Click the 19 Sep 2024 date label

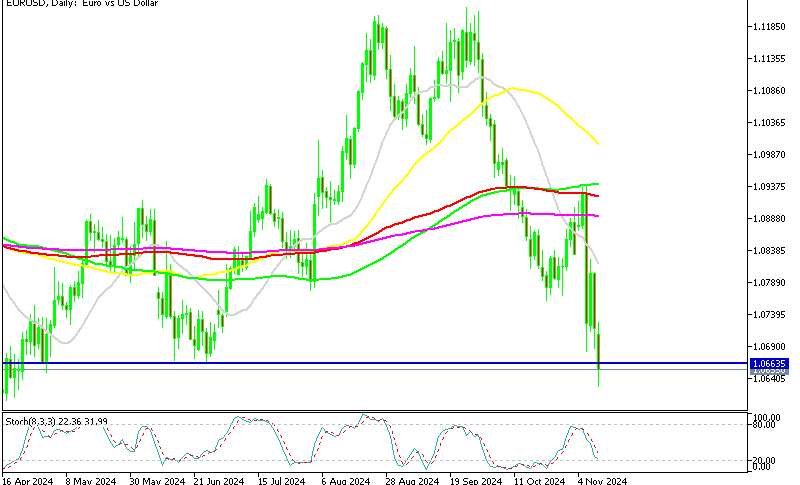[x=476, y=481]
